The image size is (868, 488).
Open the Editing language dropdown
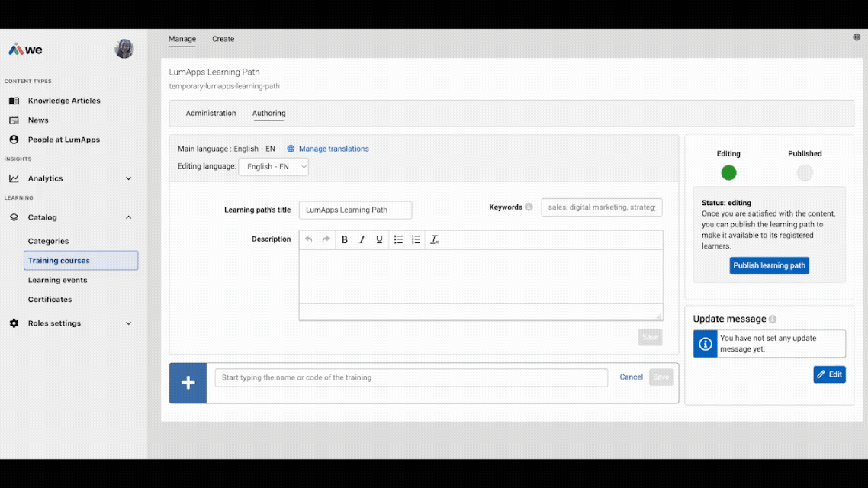point(274,166)
